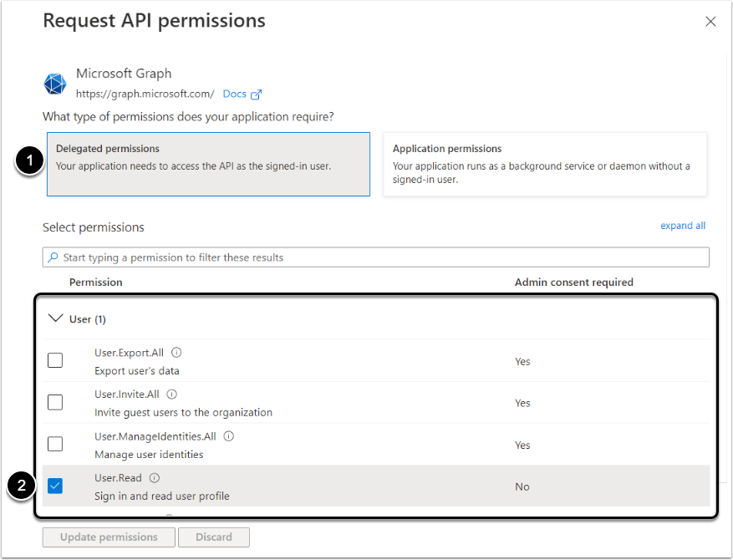
Task: Focus the permission filter search field
Action: [376, 257]
